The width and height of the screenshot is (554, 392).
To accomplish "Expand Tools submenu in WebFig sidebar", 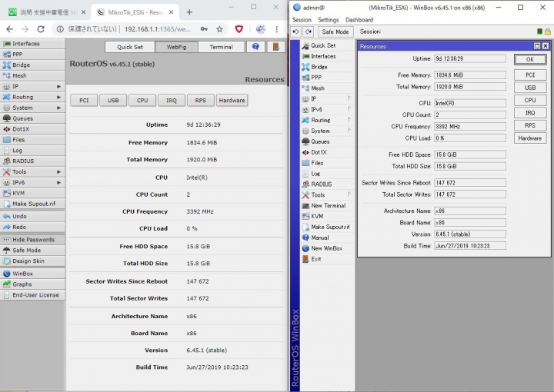I will tap(32, 172).
